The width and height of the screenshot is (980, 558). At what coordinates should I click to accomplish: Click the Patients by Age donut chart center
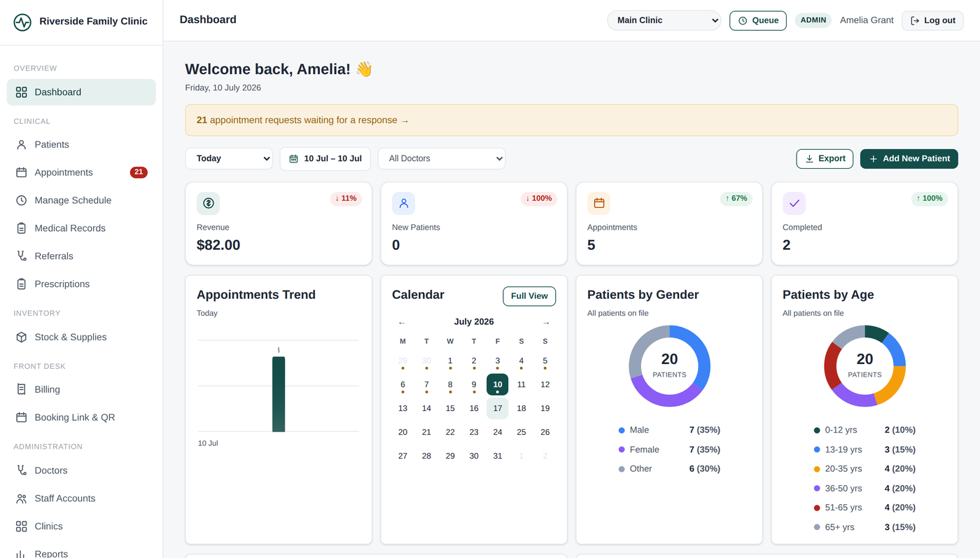tap(865, 365)
